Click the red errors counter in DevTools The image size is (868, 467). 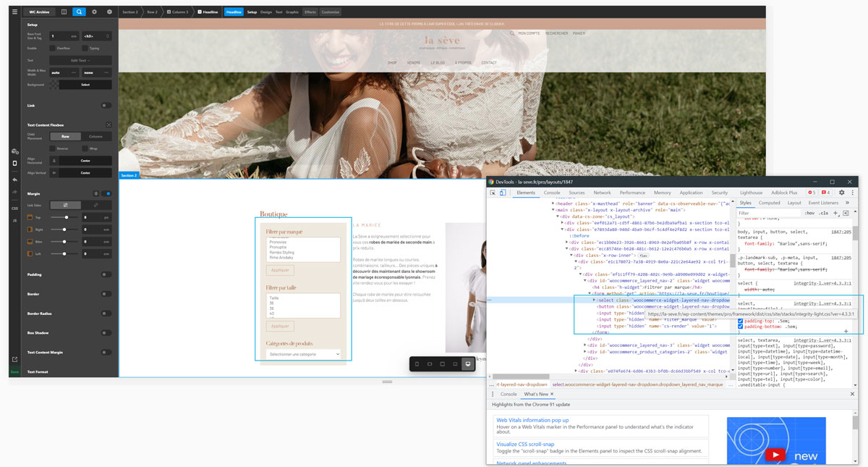812,193
